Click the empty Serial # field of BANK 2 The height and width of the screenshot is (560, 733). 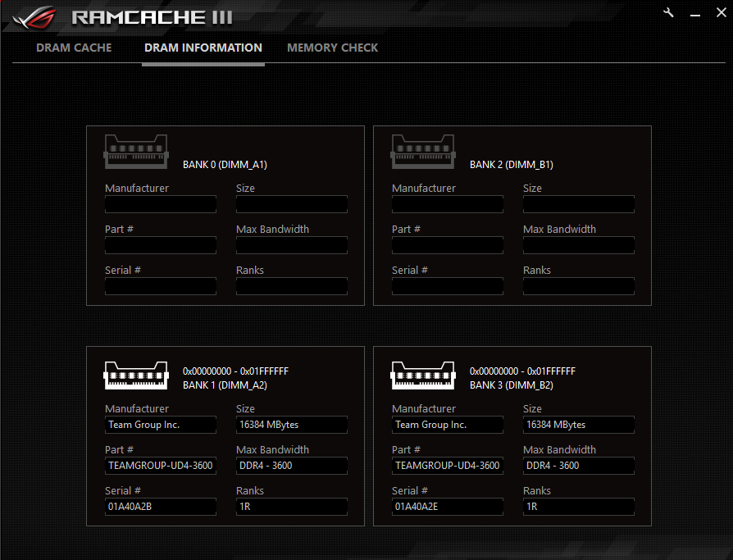(448, 286)
